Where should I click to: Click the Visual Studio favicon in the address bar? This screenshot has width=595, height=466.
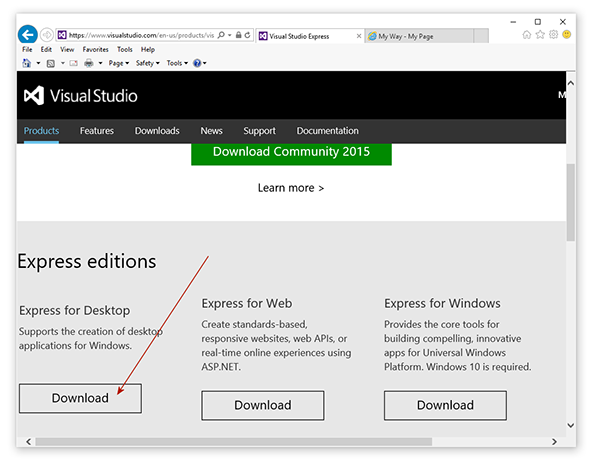click(62, 35)
